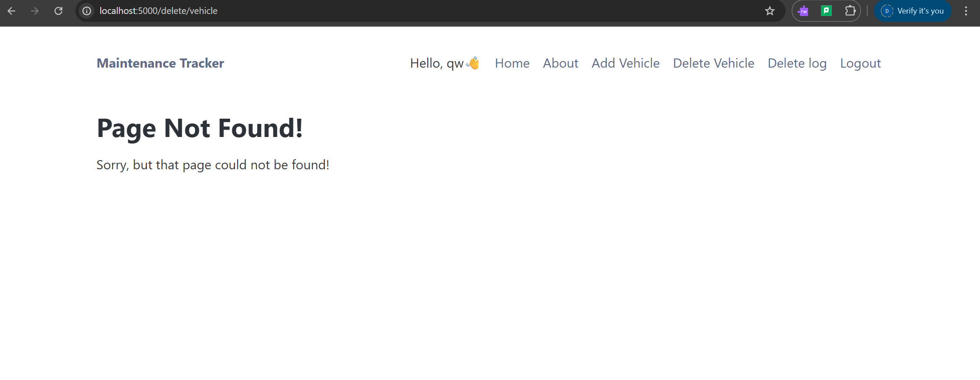Open the Delete log page
The image size is (980, 380).
(797, 63)
